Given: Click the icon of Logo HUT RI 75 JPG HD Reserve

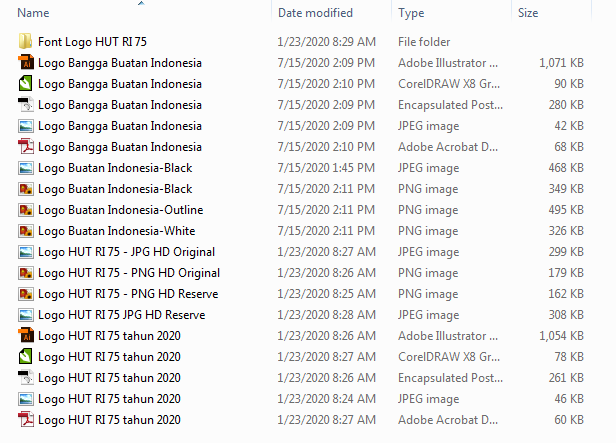Looking at the screenshot, I should click(26, 315).
